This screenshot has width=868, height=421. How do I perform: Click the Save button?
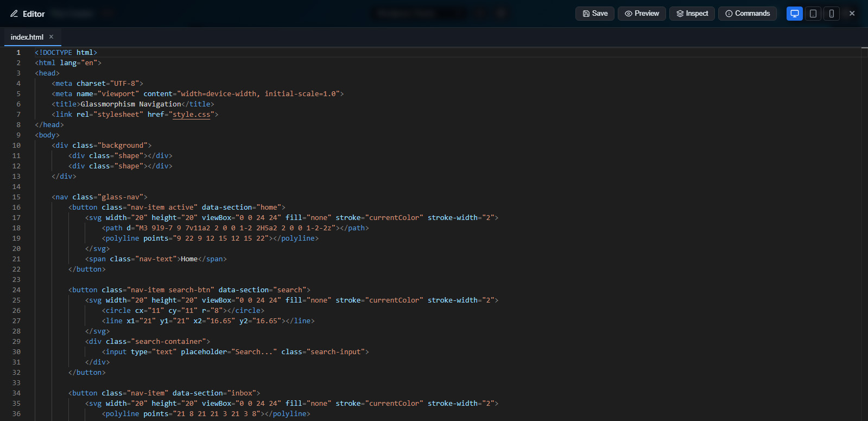coord(595,14)
